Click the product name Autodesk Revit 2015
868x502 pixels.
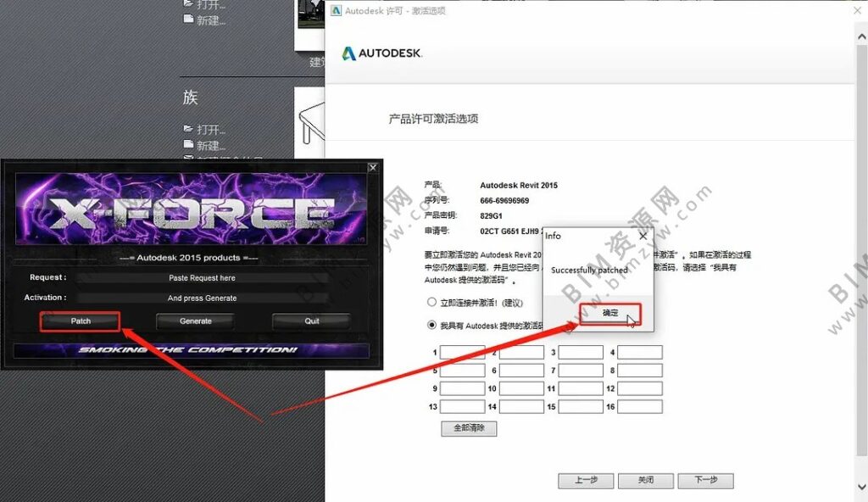tap(519, 185)
